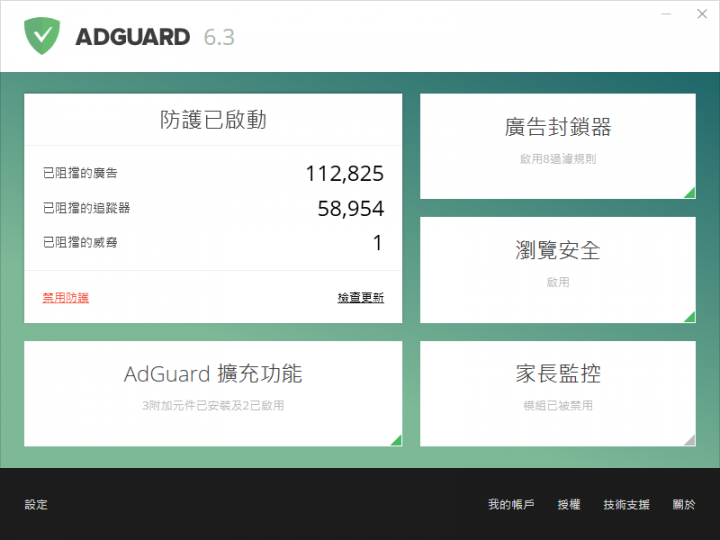Open 設定 settings in bottom bar

[36, 504]
